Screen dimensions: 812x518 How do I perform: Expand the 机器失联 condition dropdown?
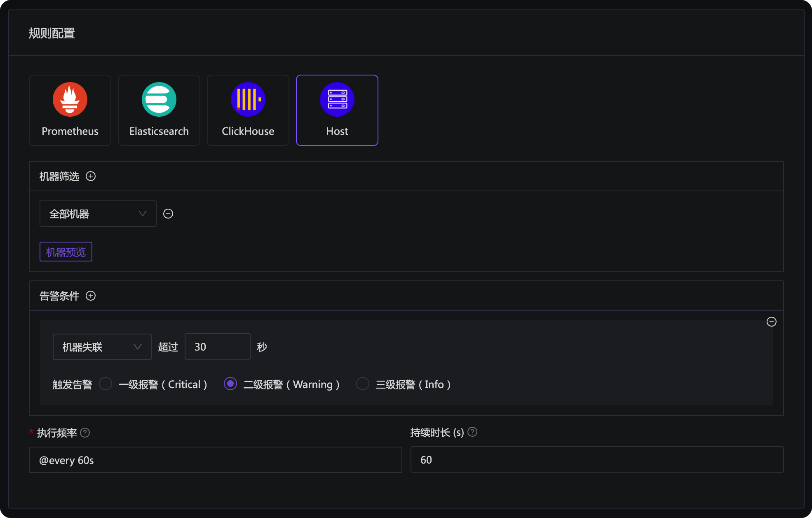pos(102,347)
